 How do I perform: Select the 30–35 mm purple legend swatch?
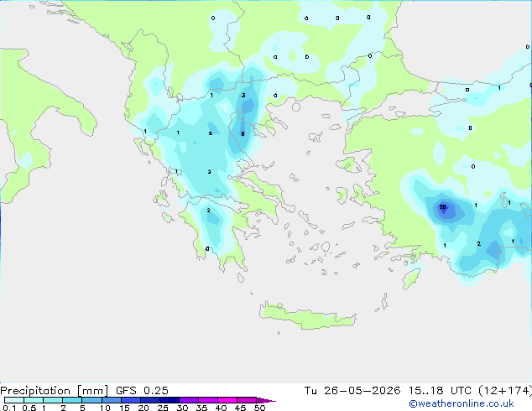point(189,400)
